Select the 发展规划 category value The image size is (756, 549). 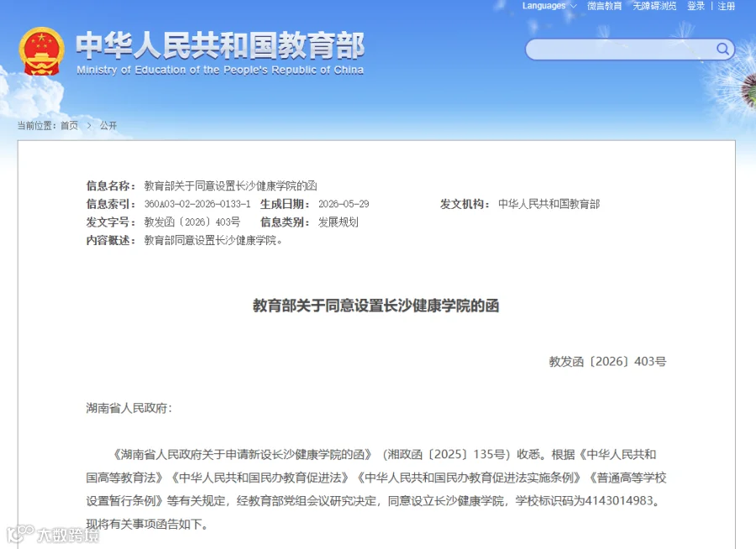pos(338,222)
